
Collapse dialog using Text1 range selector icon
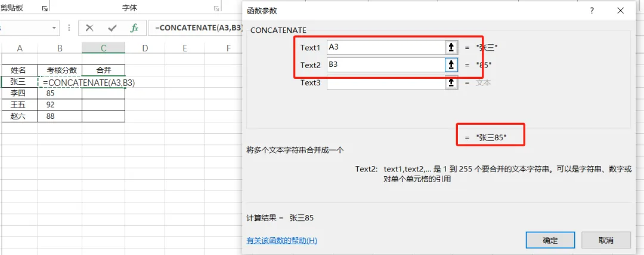(x=451, y=47)
